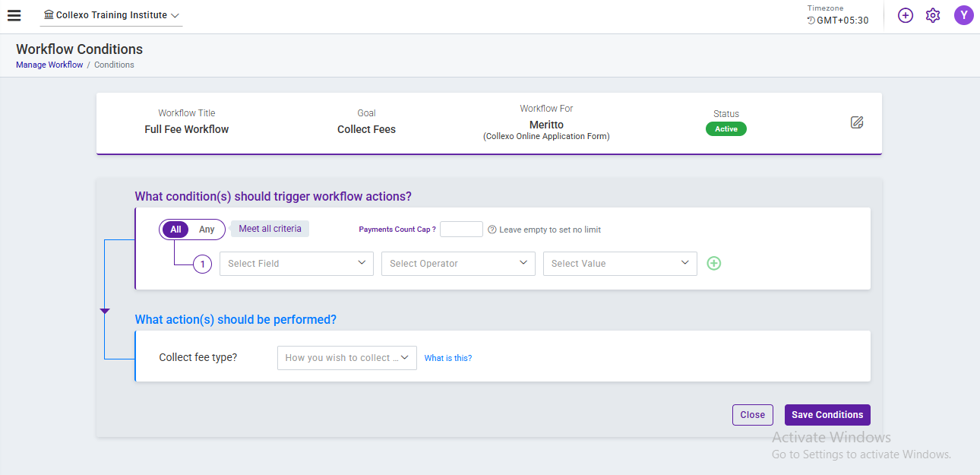This screenshot has height=475, width=980.
Task: Go to Manage Workflow breadcrumb
Action: click(49, 65)
